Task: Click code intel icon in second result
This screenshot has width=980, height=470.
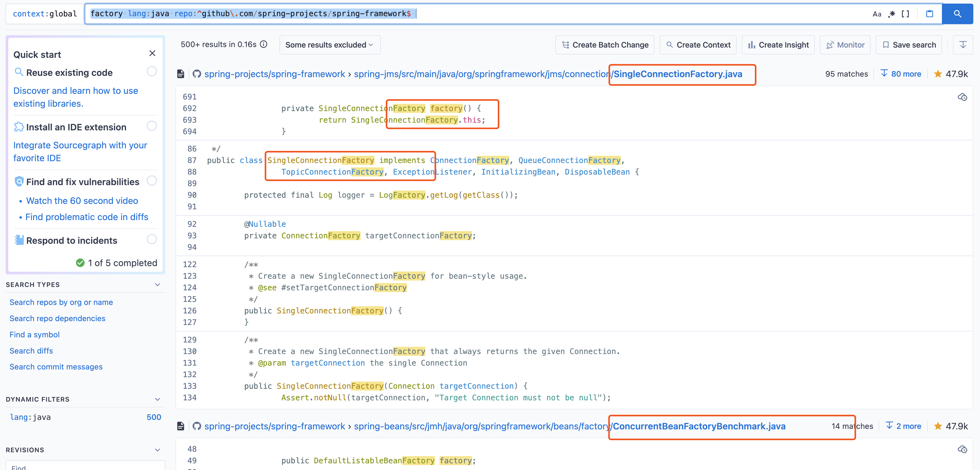Action: (962, 449)
